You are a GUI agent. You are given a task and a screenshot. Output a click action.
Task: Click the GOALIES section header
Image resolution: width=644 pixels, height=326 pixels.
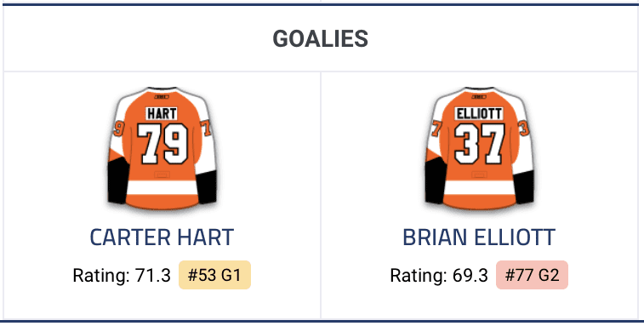click(321, 39)
